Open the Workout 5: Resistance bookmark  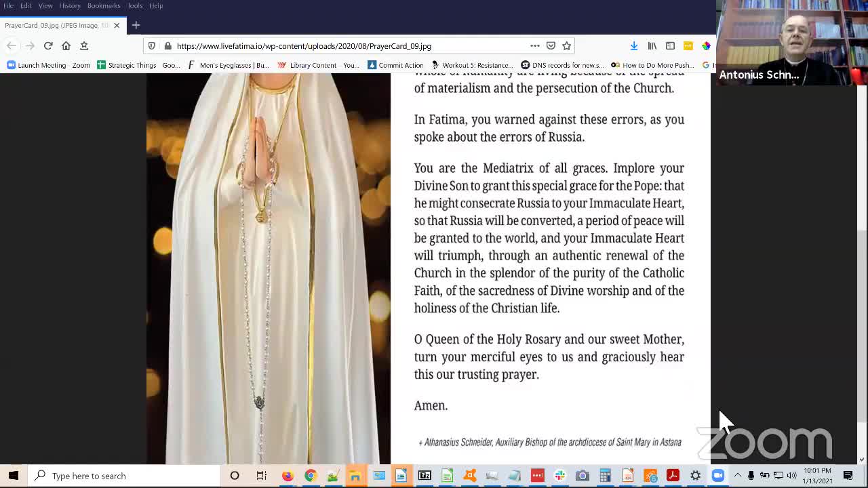[x=471, y=65]
